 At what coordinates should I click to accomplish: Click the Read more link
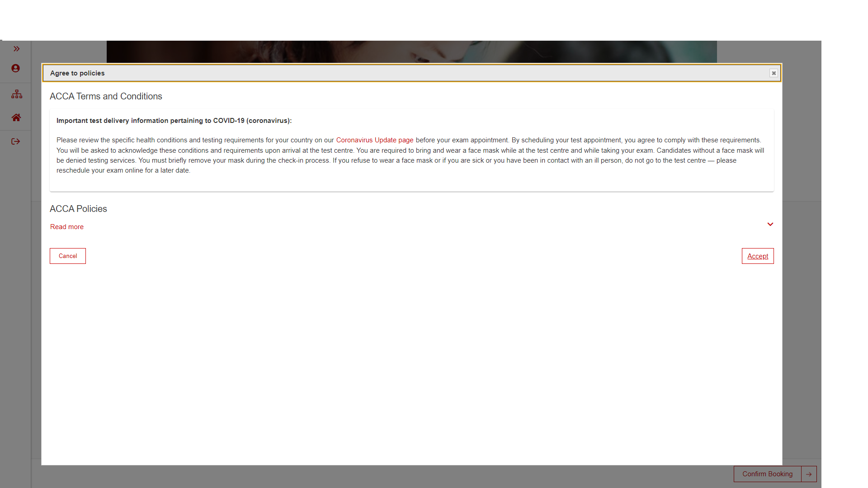[67, 227]
